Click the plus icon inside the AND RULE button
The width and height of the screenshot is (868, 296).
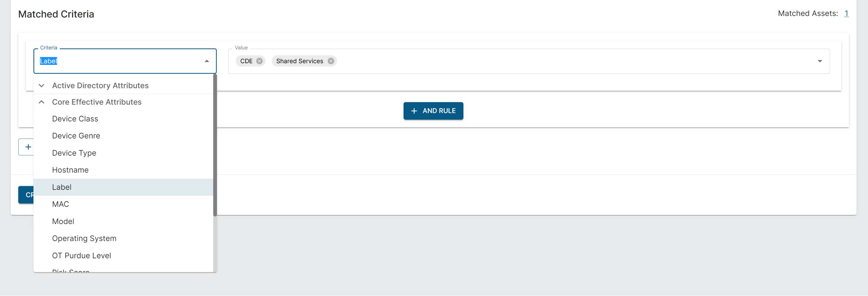click(x=414, y=111)
